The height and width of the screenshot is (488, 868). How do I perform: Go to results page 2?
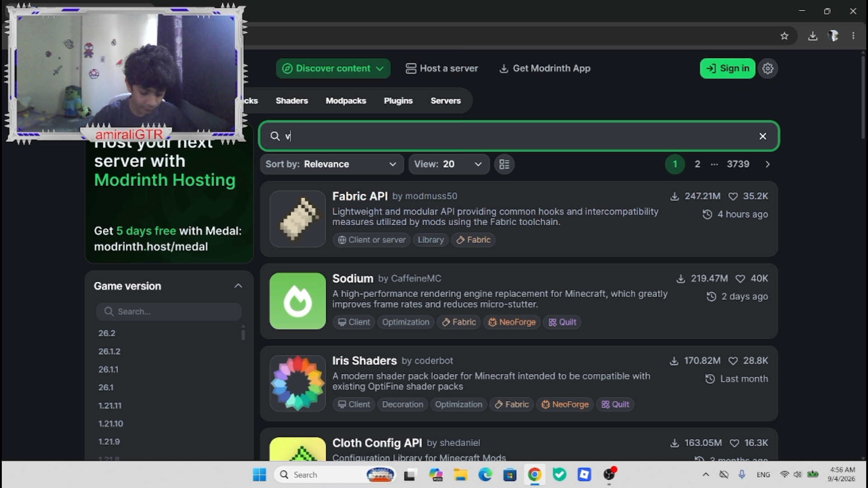(x=697, y=164)
